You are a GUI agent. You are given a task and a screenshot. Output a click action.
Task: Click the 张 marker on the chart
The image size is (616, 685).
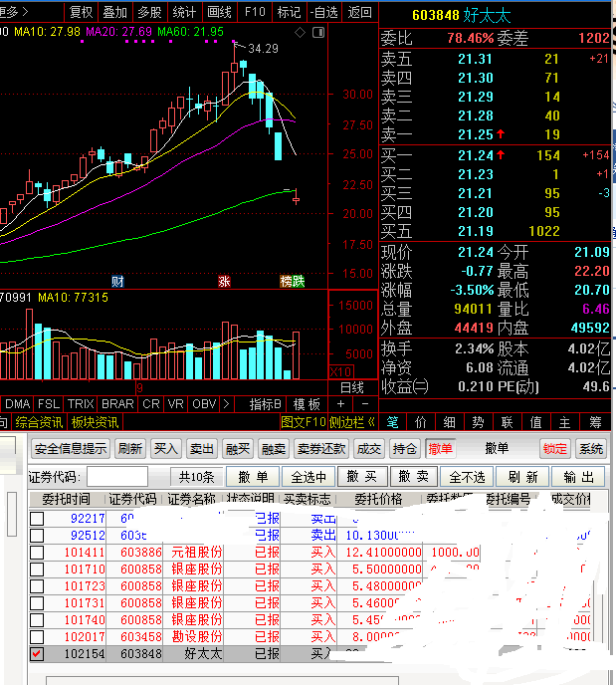tap(224, 282)
